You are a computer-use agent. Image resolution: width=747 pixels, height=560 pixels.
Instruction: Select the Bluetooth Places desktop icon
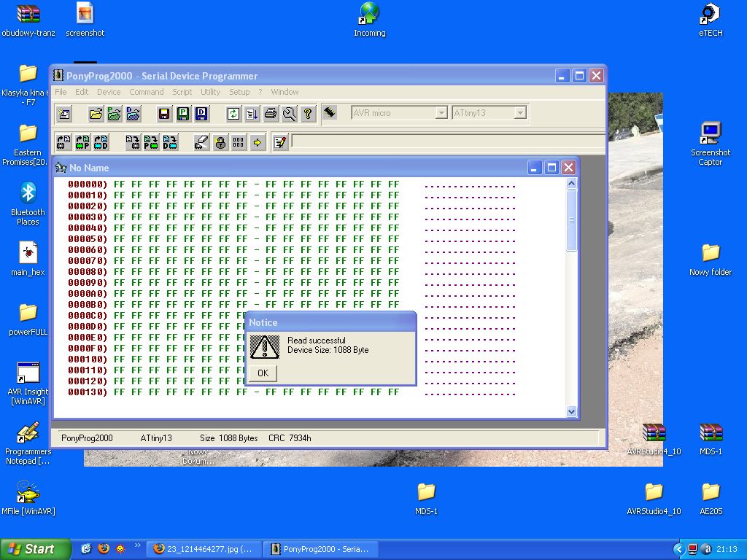pyautogui.click(x=28, y=204)
